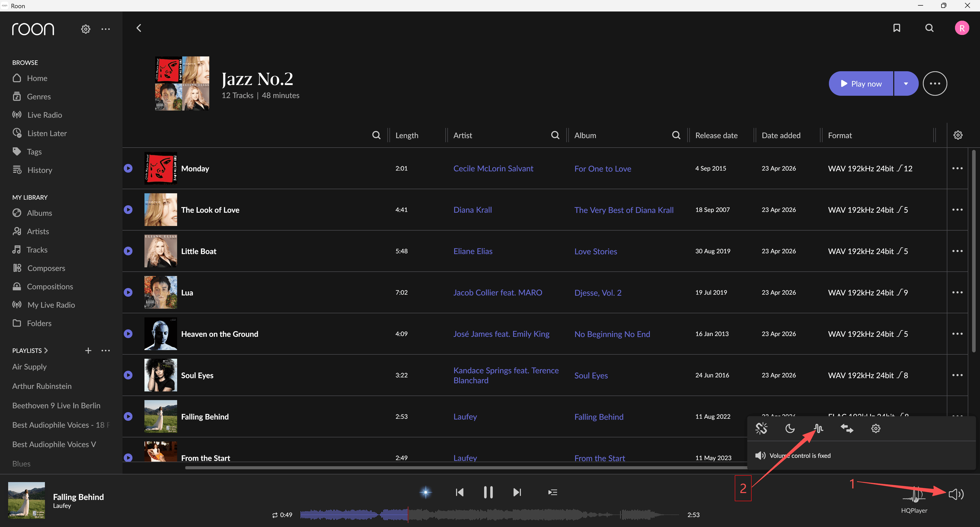Open Albums in My Library
Image resolution: width=980 pixels, height=527 pixels.
pos(32,213)
